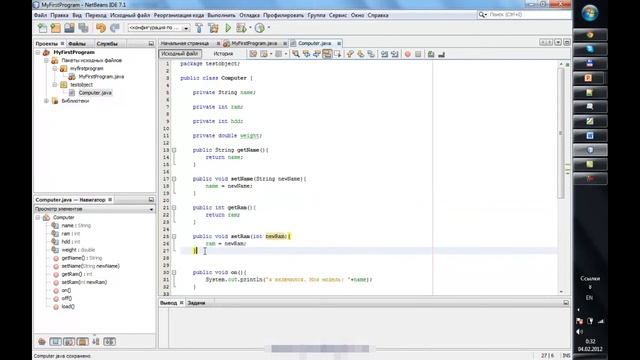Toggle Highlight Search in editor toolbar

[x=327, y=54]
